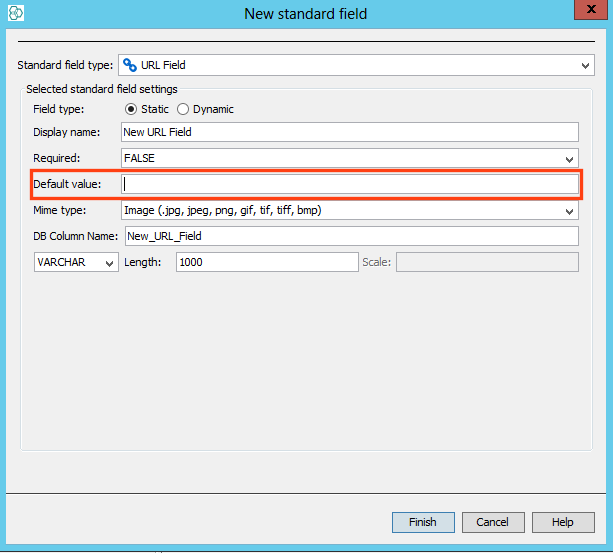Click the application icon in the title bar

click(14, 14)
